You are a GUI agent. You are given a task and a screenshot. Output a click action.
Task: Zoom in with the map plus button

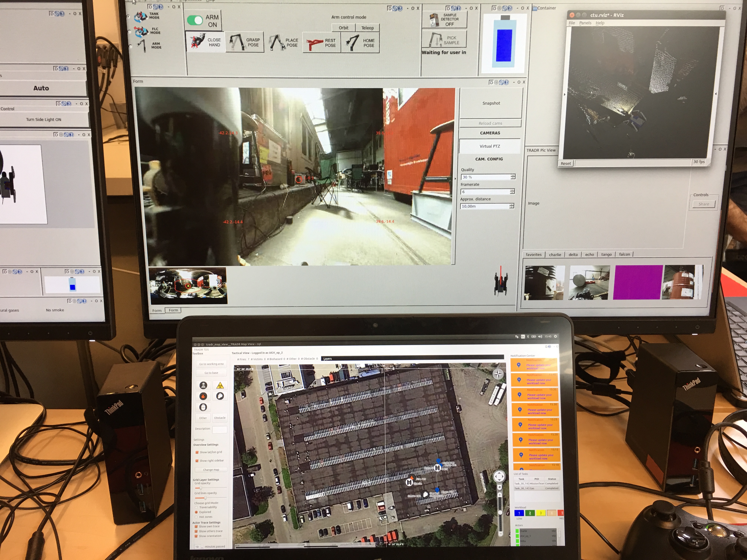500,495
